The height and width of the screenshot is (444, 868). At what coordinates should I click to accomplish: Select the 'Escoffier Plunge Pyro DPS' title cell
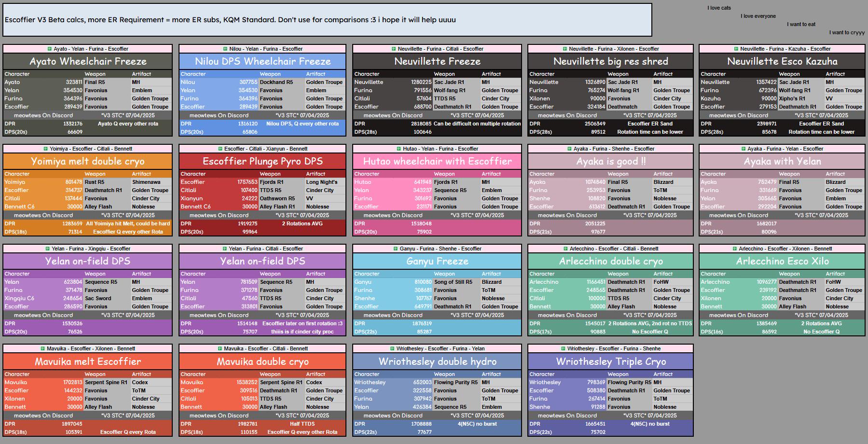[x=262, y=161]
